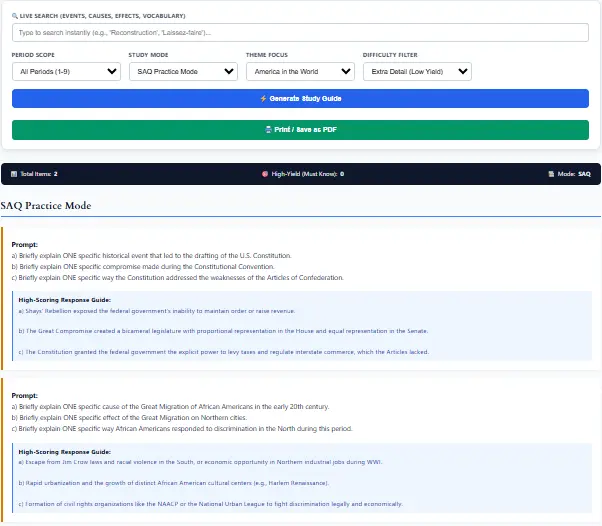Click the 'Total Items: 2' status text
Viewport: 602px width, 526px height.
click(38, 174)
